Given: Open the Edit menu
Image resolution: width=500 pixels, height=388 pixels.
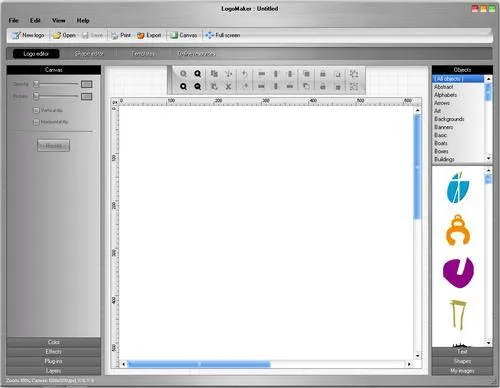Looking at the screenshot, I should (x=35, y=20).
